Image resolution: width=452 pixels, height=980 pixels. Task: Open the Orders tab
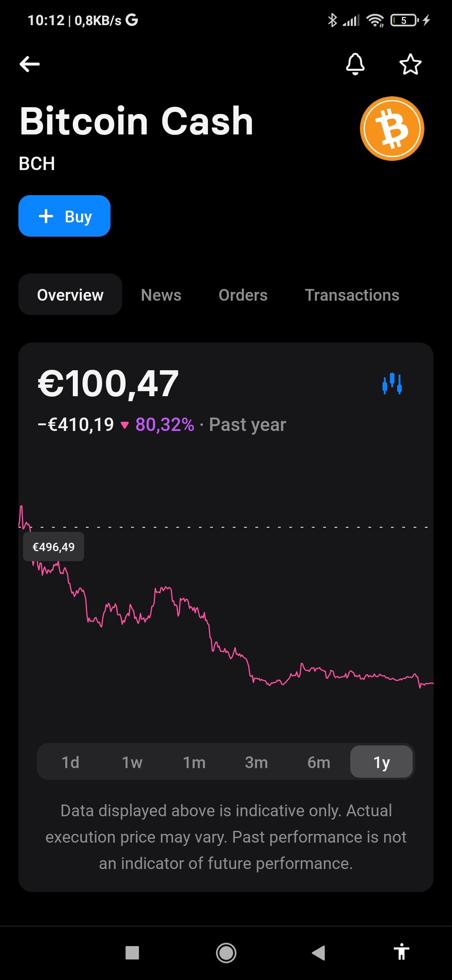point(243,295)
